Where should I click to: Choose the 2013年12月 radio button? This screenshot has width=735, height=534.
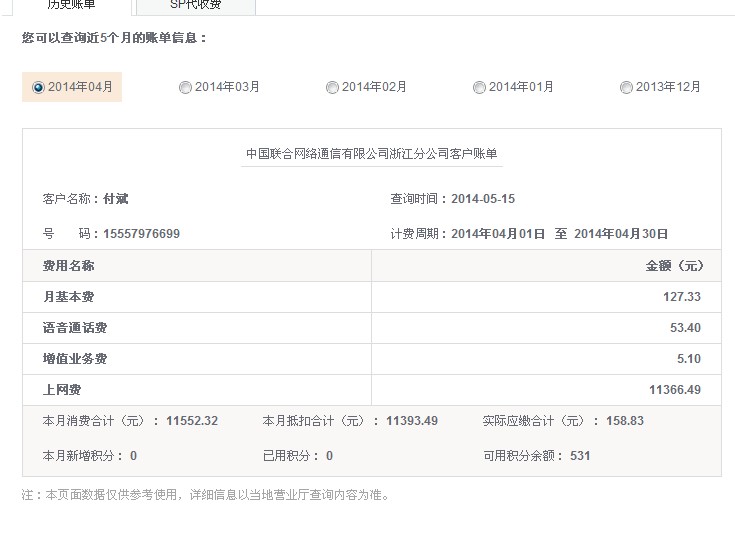pos(627,87)
